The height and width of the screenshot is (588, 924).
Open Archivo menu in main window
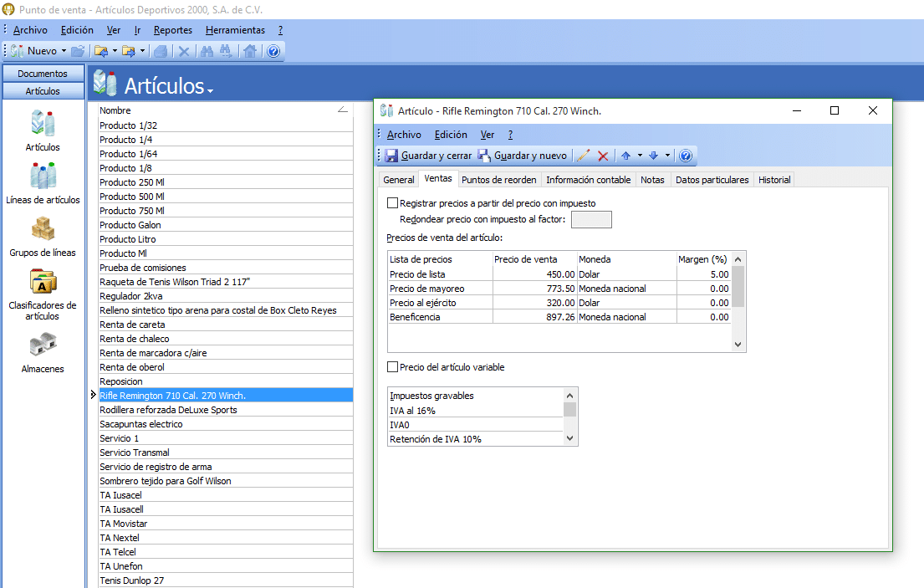click(30, 30)
